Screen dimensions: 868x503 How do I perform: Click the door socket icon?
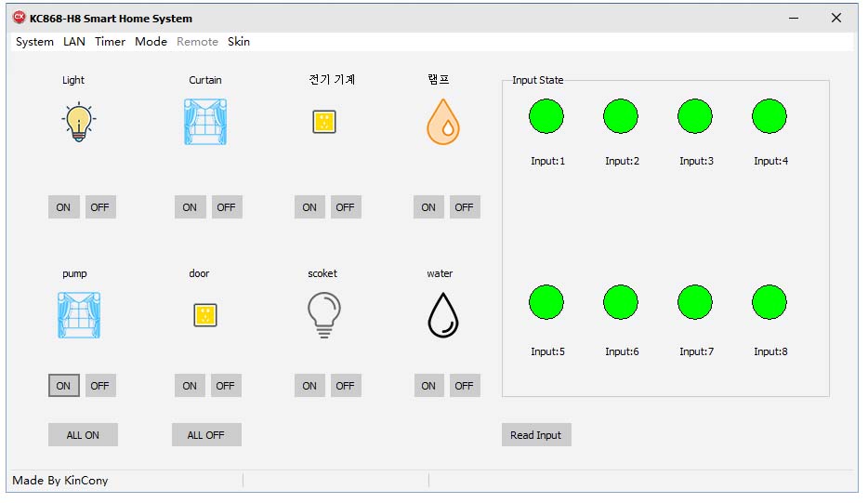point(205,315)
